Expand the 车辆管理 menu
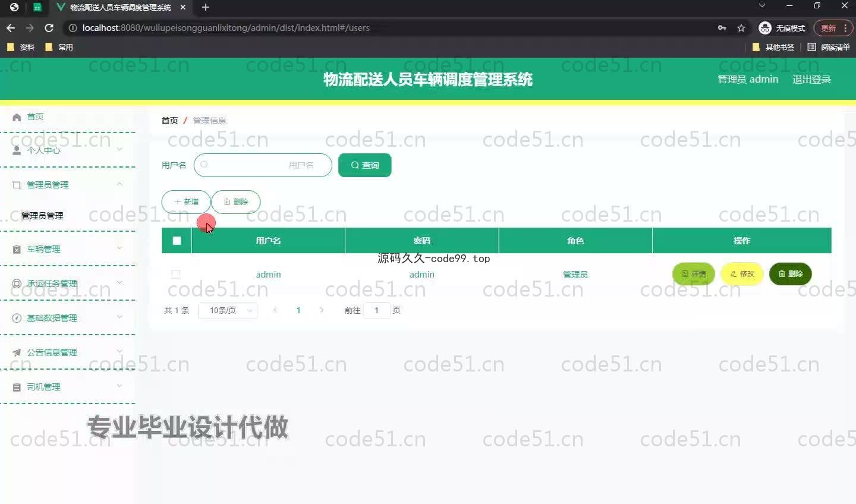Image resolution: width=856 pixels, height=504 pixels. pyautogui.click(x=119, y=248)
